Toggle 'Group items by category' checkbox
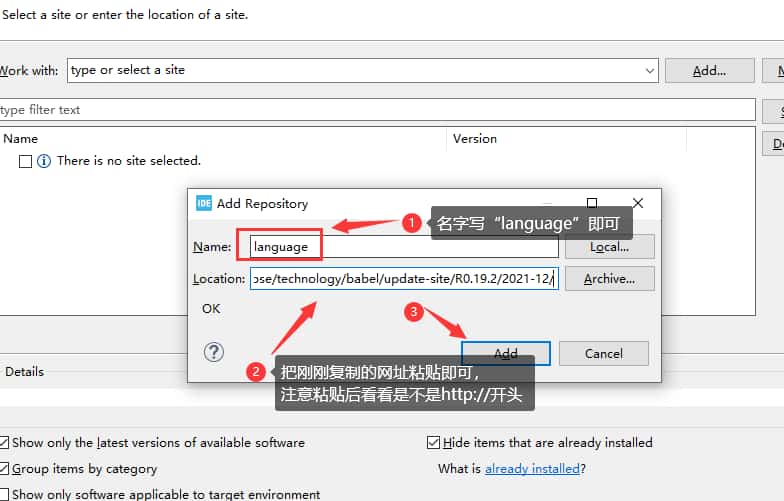Screen dimensions: 784x501 [x=5, y=468]
